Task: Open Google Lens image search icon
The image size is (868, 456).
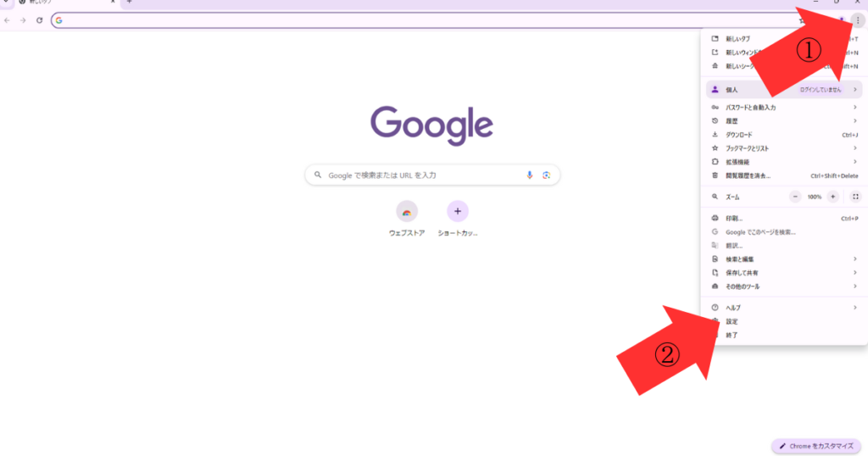Action: (x=547, y=175)
